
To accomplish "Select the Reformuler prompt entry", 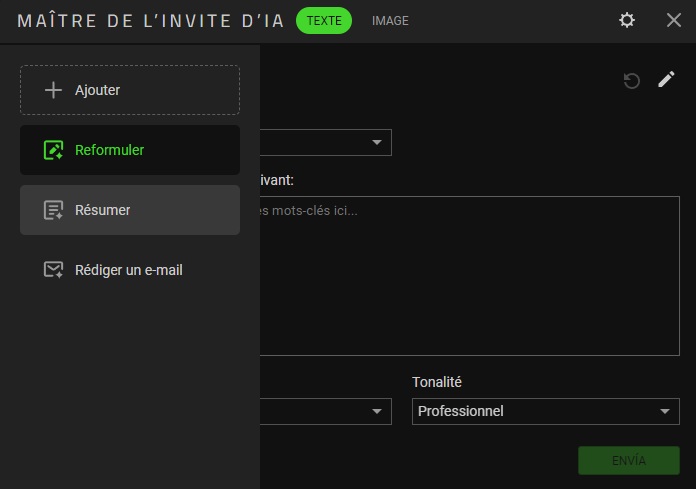I will pyautogui.click(x=130, y=150).
